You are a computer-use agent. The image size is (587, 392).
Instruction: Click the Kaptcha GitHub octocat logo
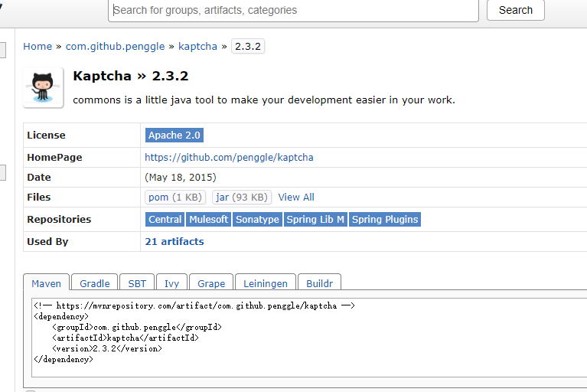point(43,87)
